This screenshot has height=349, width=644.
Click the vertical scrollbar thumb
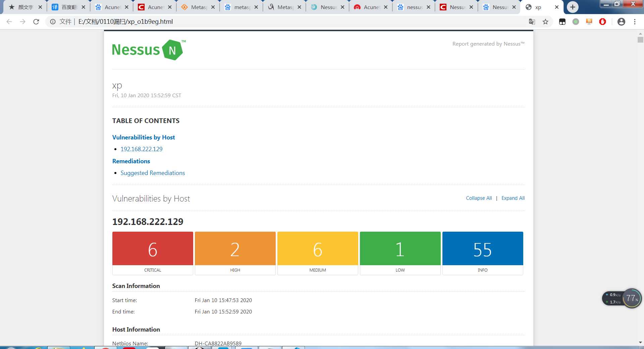(640, 40)
